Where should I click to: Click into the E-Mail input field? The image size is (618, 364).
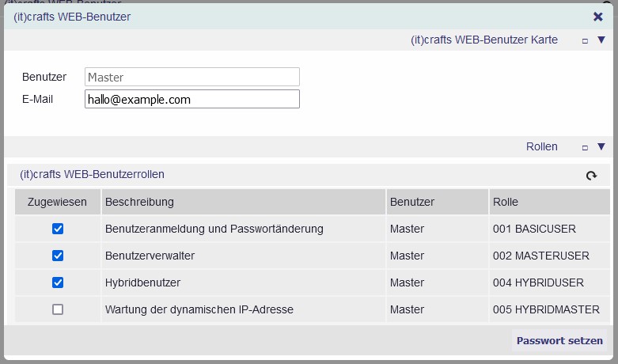click(192, 99)
